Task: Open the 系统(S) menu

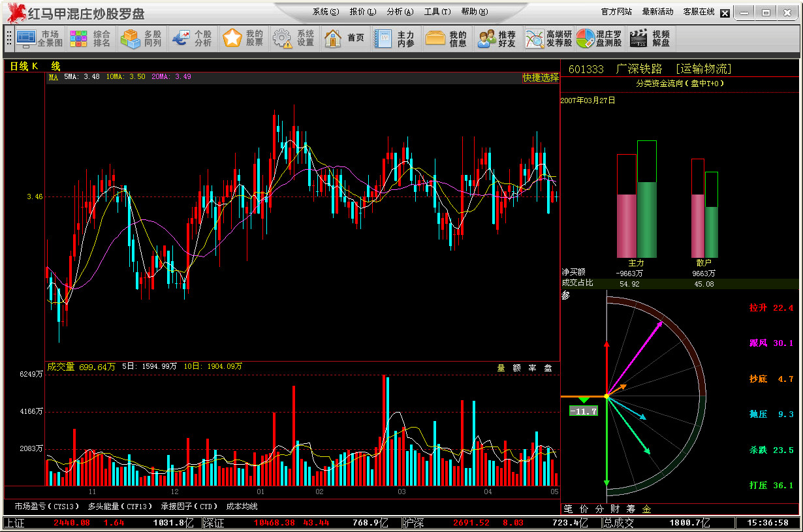Action: tap(326, 12)
